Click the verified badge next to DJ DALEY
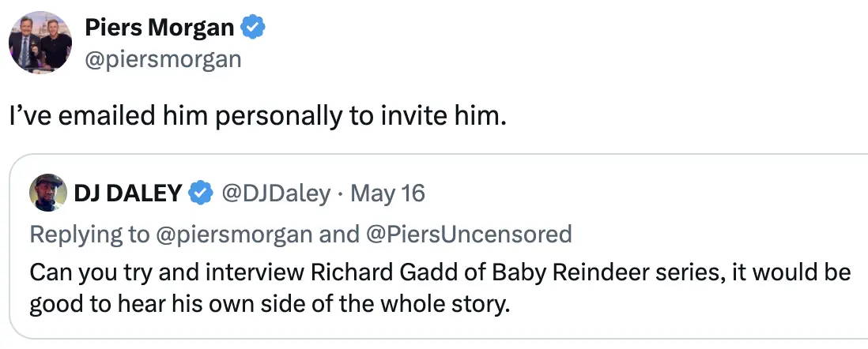 tap(201, 193)
